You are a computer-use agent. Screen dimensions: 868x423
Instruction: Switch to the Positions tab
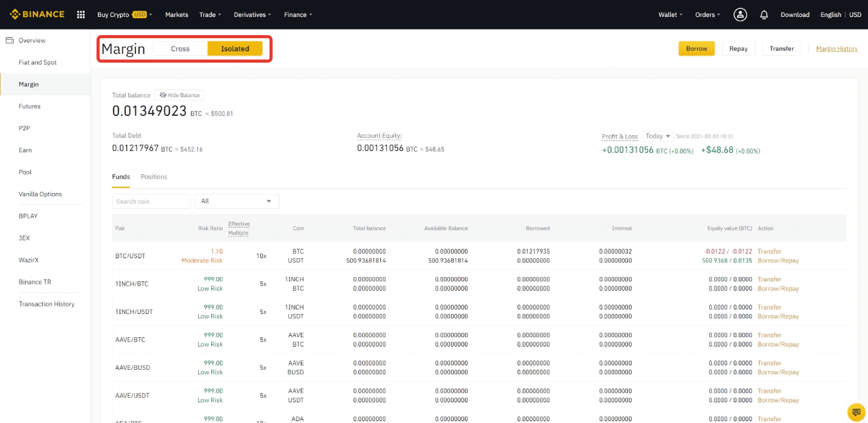154,177
